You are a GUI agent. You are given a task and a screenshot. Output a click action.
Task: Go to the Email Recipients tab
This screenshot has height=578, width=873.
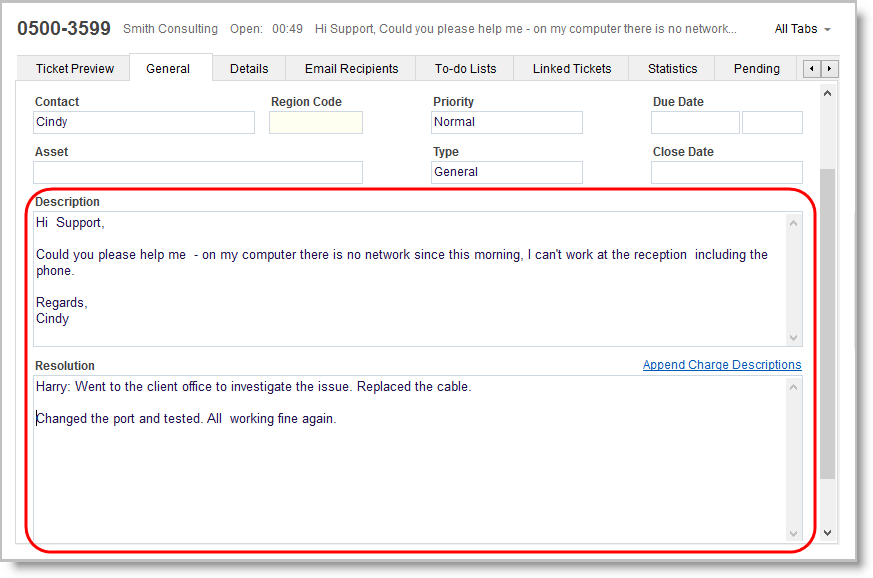351,69
